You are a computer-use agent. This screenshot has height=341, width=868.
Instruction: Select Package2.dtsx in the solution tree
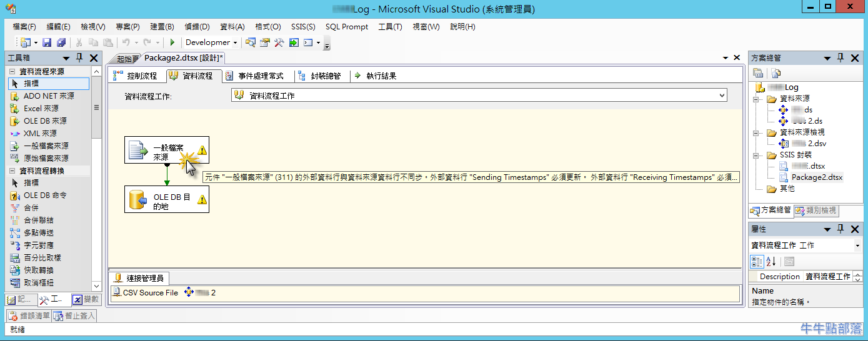click(x=816, y=177)
